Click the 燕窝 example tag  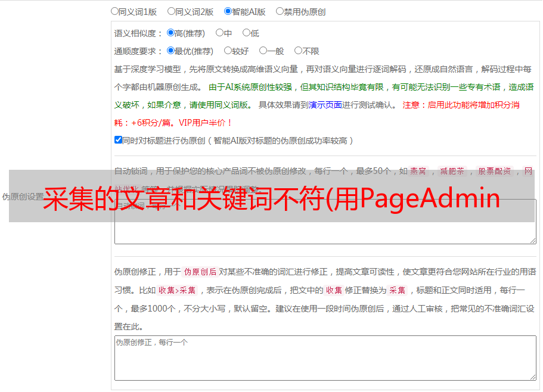(x=418, y=171)
